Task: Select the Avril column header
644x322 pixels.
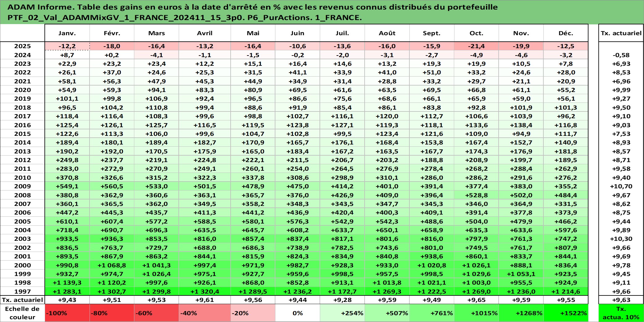Action: (205, 33)
